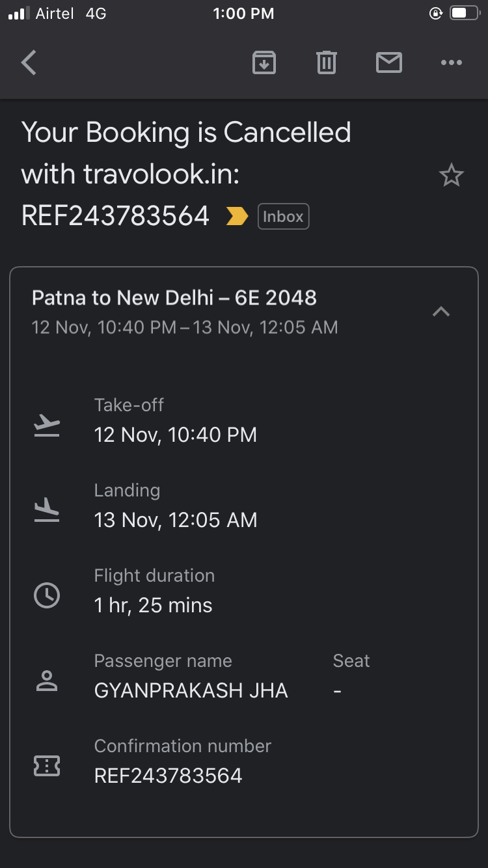Tap the passenger person icon
The image size is (488, 868).
[x=47, y=681]
